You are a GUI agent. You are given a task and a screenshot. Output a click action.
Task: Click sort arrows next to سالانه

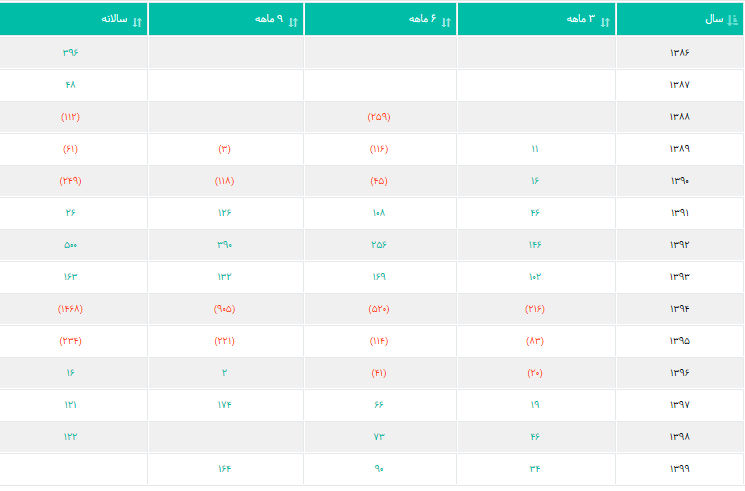[137, 21]
